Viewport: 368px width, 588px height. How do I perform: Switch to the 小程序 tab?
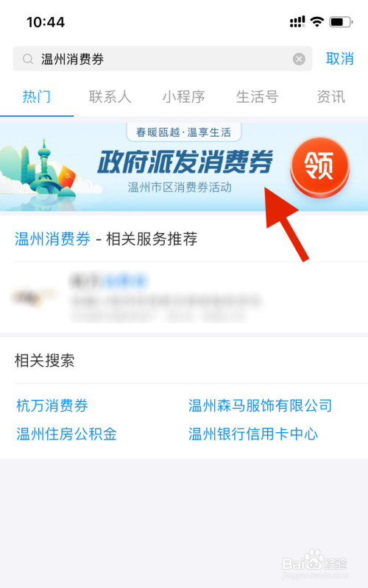183,97
